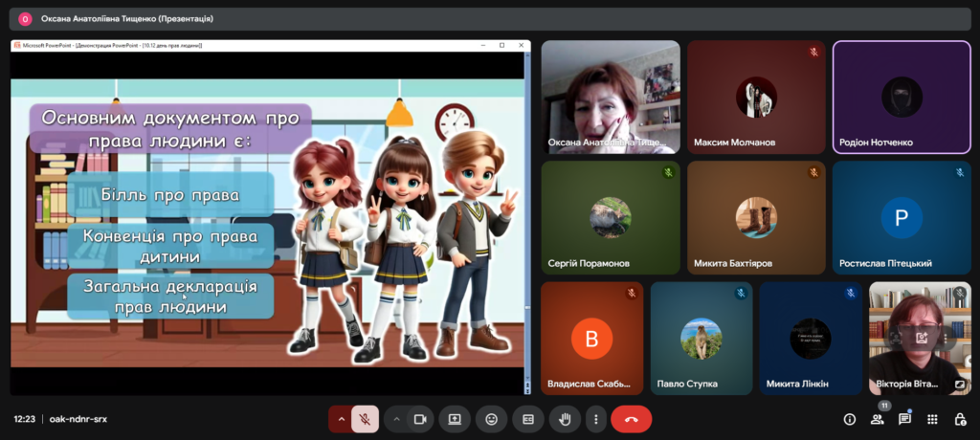Screen dimensions: 980x440
Task: Select Родіон Нотченко's participant tile
Action: [901, 97]
